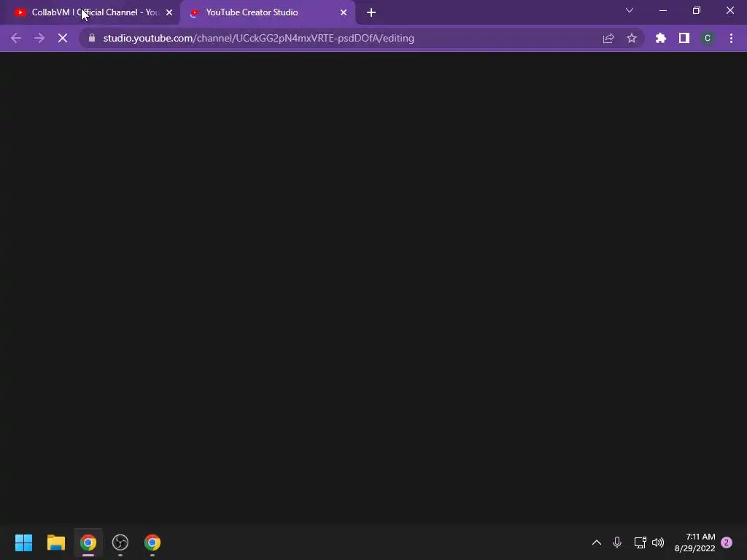
Task: Expand the tab search dropdown arrow
Action: pos(630,10)
